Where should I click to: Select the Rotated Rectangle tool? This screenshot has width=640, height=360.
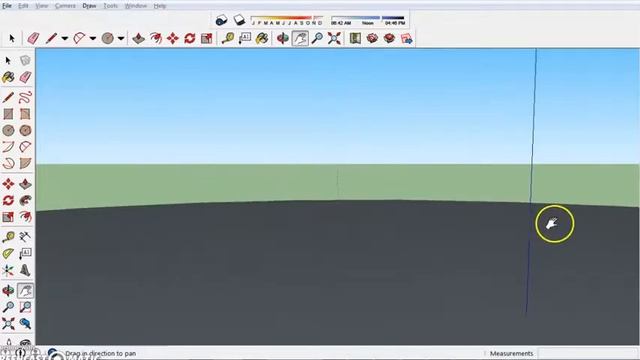click(x=25, y=114)
